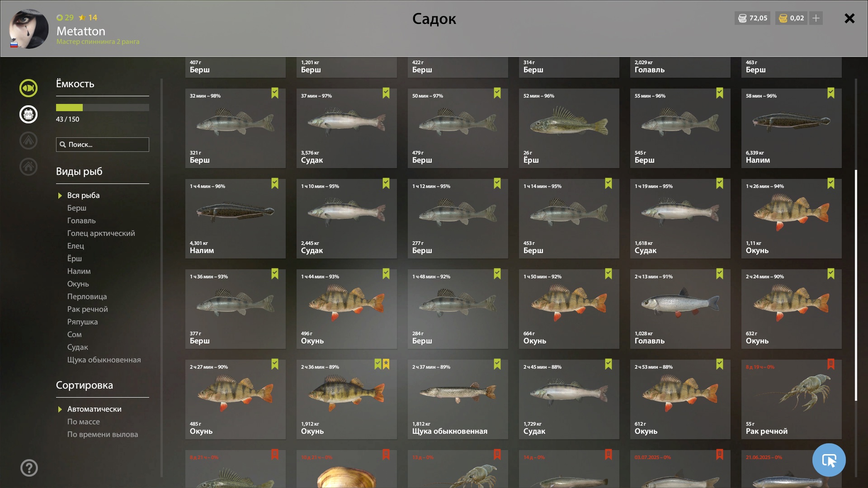Click the blue cursor button bottom-right

pyautogui.click(x=829, y=460)
